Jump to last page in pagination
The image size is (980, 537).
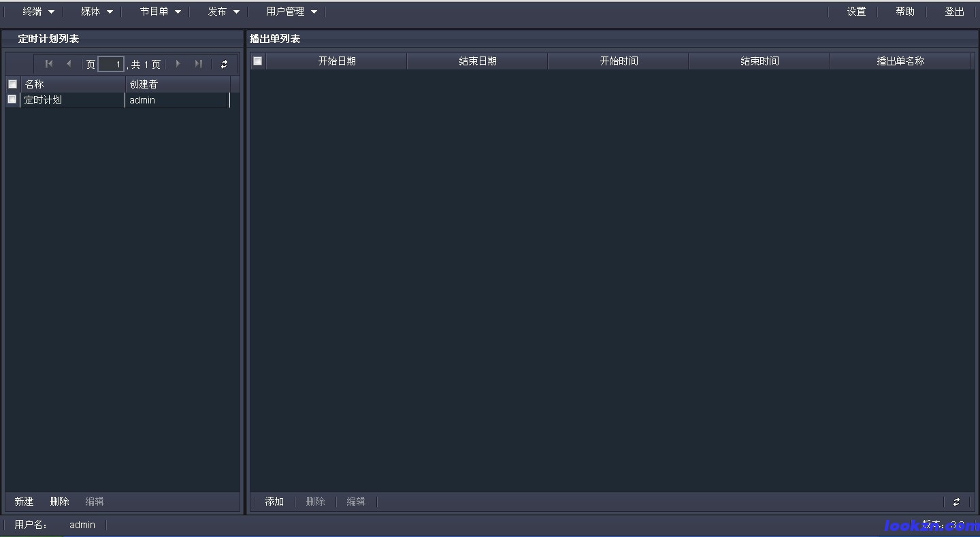(x=198, y=64)
